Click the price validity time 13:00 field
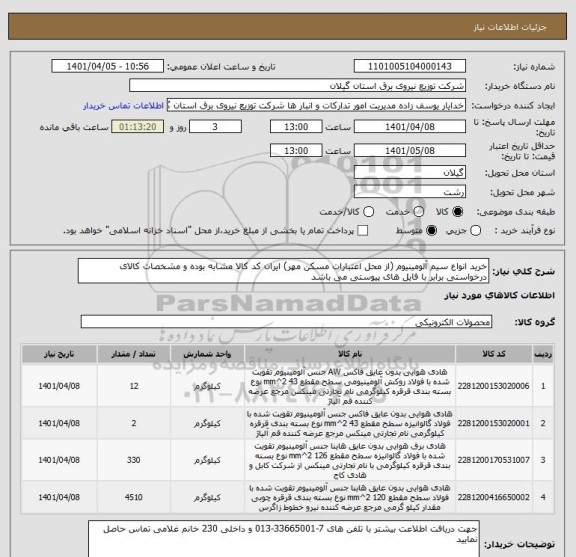The height and width of the screenshot is (557, 576). [296, 151]
